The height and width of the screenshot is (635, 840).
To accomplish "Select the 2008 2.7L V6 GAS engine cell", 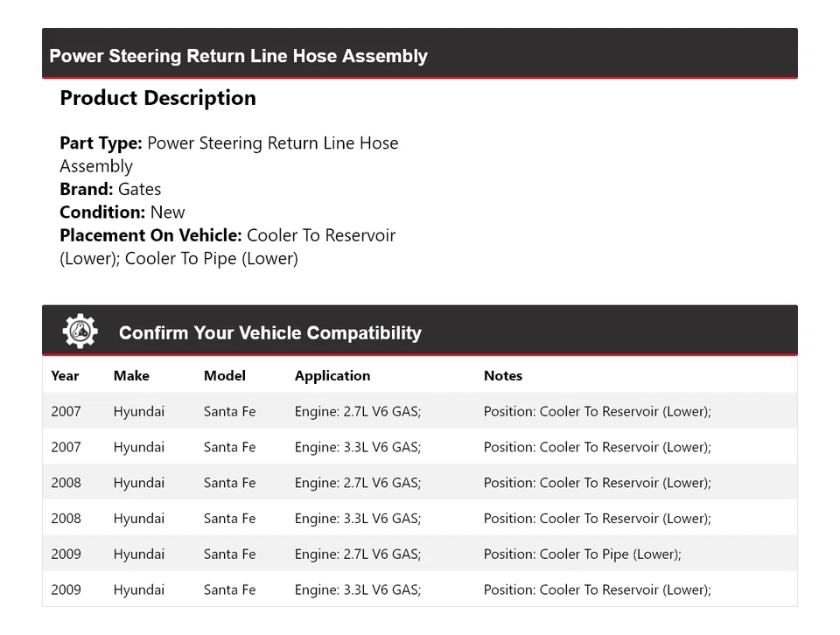I will pos(358,483).
